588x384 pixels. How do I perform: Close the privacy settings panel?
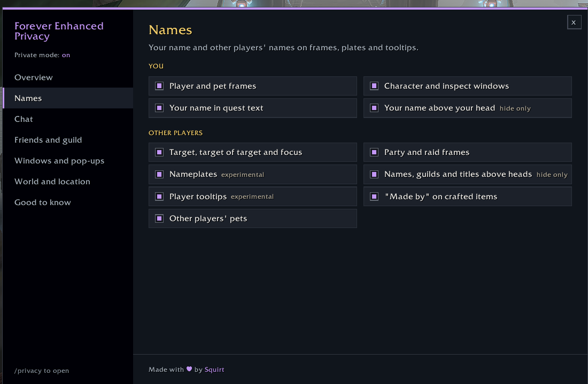574,22
